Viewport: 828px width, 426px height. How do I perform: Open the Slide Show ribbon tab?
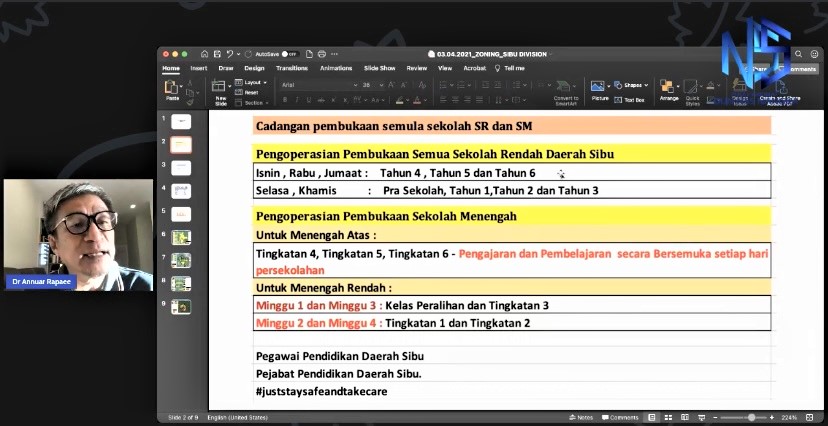379,68
